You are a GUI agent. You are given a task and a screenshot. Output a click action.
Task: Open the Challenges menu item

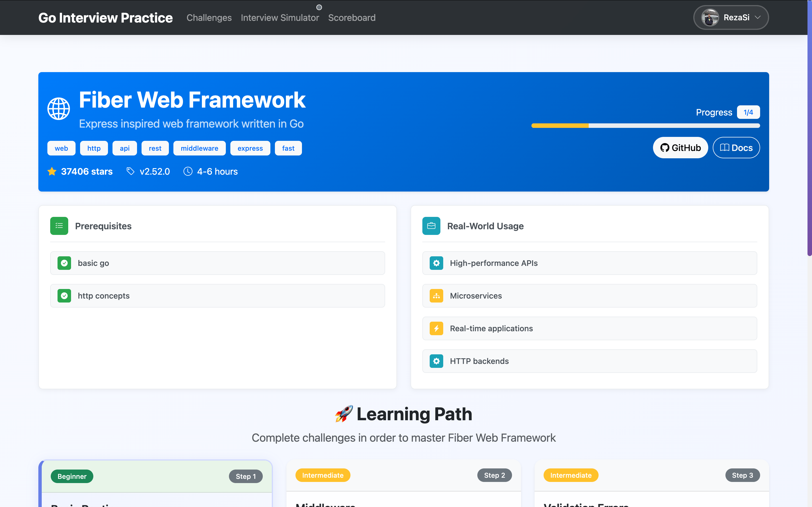coord(209,17)
